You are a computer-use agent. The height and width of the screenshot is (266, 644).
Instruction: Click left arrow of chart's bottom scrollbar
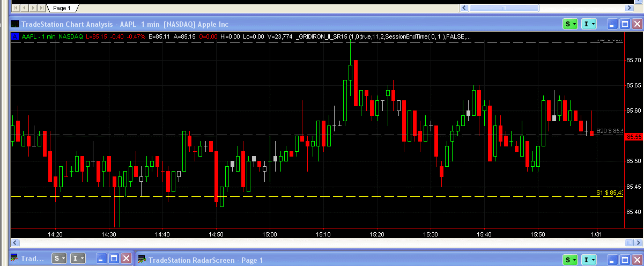click(14, 243)
